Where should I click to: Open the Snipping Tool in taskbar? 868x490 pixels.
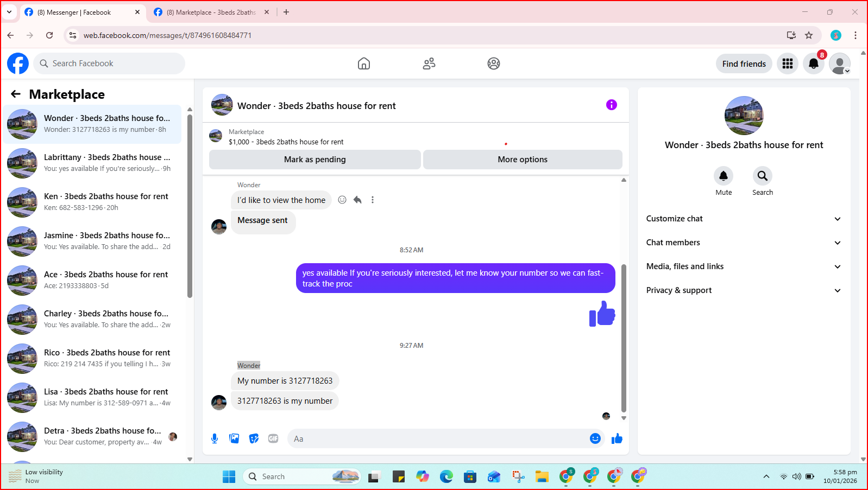[518, 476]
